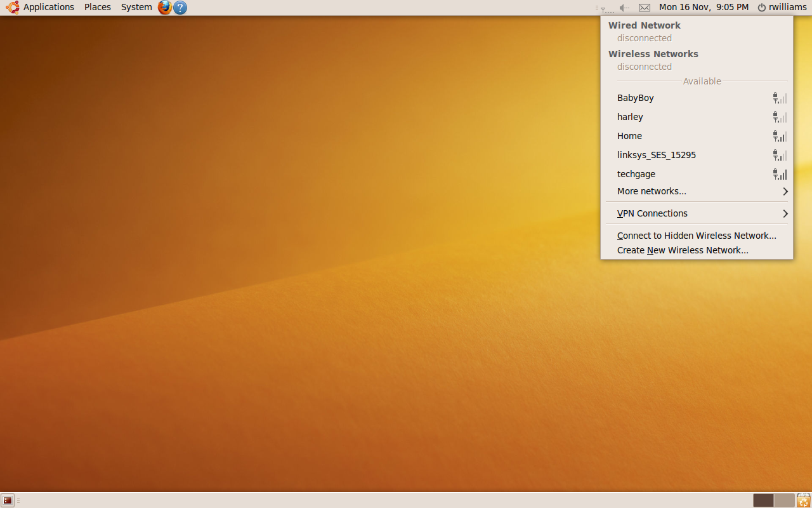Connect to the harley network
812x508 pixels.
(x=697, y=117)
